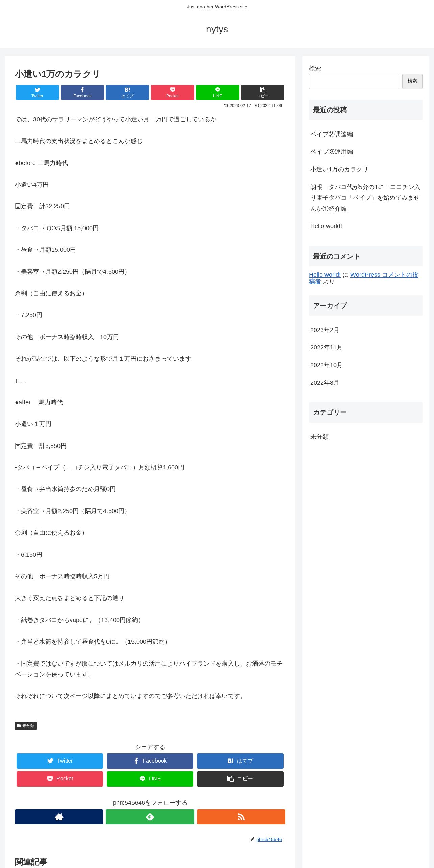Open the 2022年11月 archive

pos(326,347)
